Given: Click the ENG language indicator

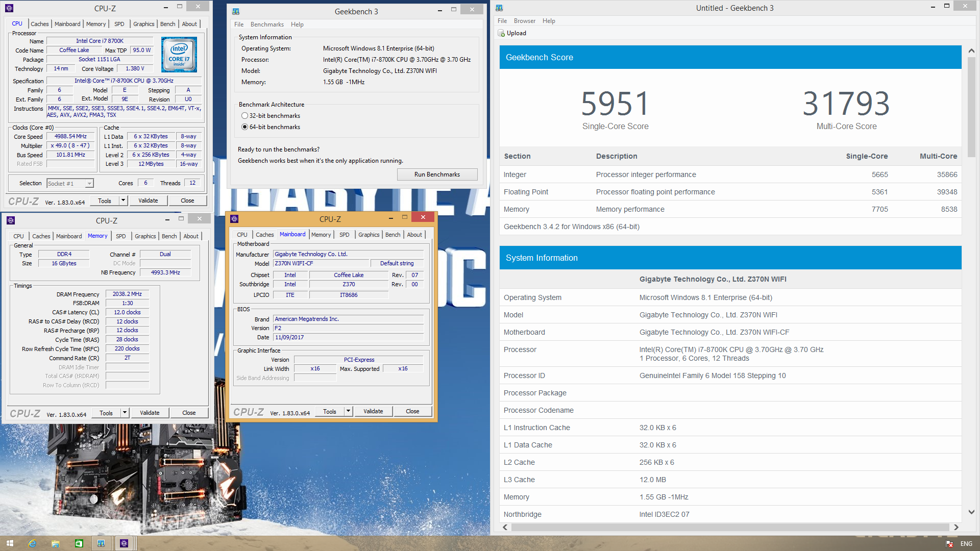Looking at the screenshot, I should 966,544.
